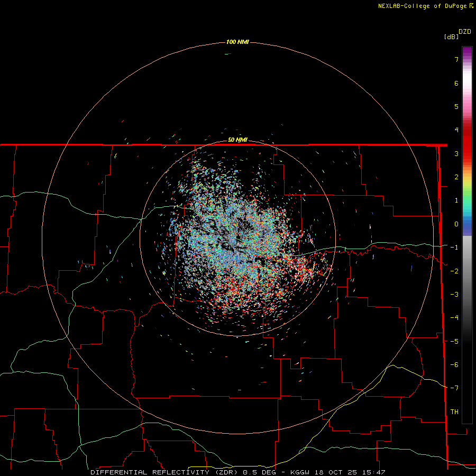Click the 0.5 DEG elevation label
This screenshot has height=476, width=476.
[x=260, y=472]
